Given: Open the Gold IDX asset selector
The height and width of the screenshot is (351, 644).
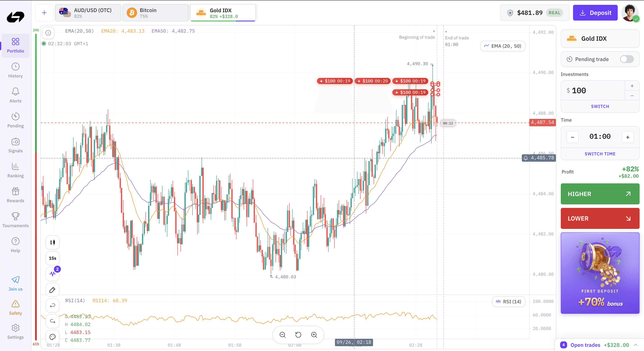Looking at the screenshot, I should [600, 39].
